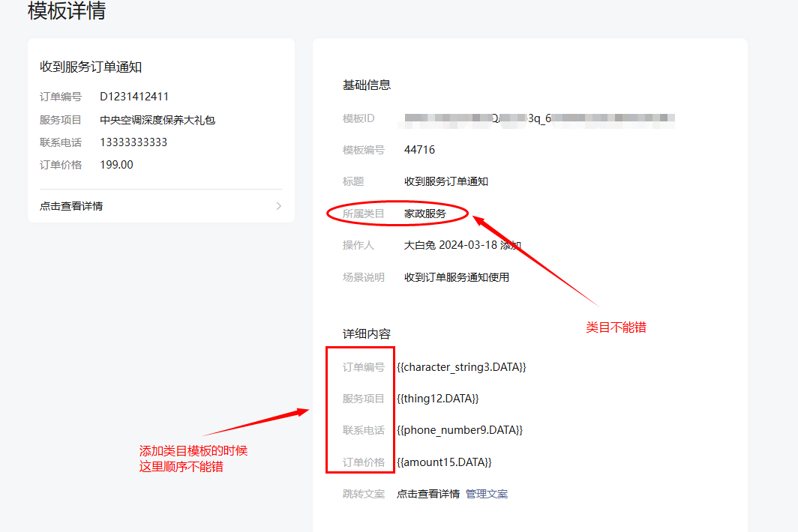Image resolution: width=798 pixels, height=532 pixels.
Task: Select operator text 大白兔 2024-03-18
Action: coord(451,245)
